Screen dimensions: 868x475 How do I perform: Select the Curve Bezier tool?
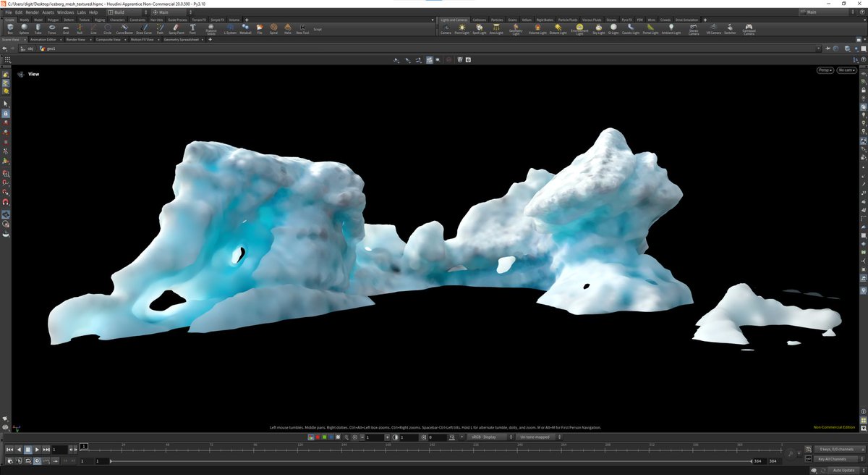(x=124, y=29)
